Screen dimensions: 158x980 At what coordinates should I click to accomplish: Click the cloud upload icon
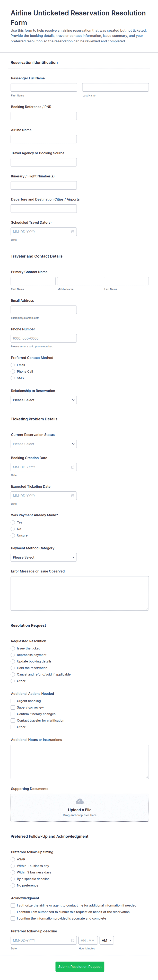(80, 802)
